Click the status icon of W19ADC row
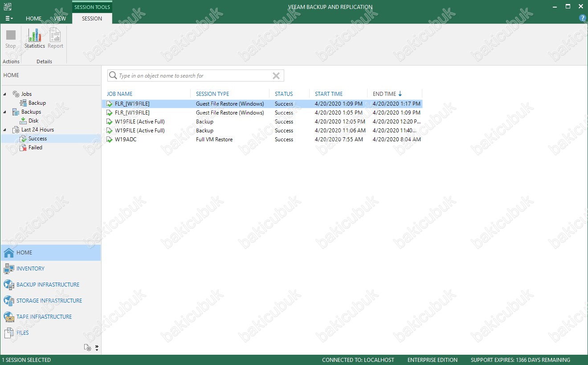Screen dimensions: 588x365 110,139
